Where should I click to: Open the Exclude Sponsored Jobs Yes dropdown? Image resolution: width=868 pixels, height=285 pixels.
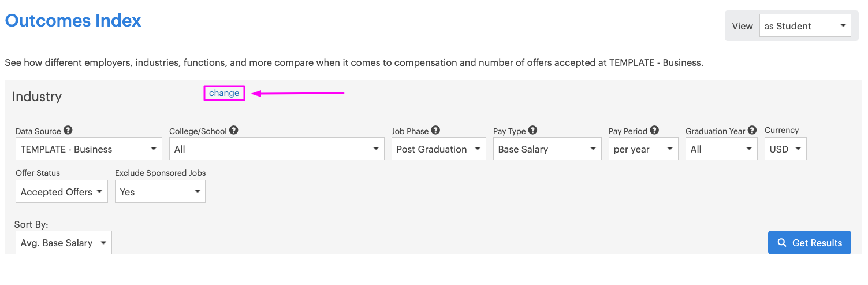click(160, 191)
